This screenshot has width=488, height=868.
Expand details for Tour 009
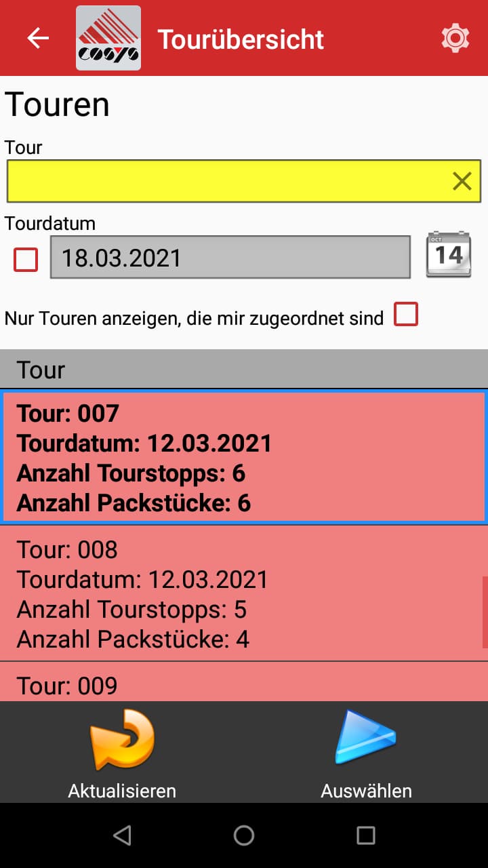pos(244,685)
